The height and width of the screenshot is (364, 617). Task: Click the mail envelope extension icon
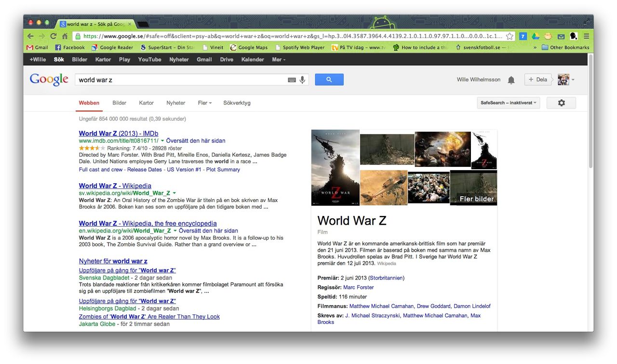561,36
